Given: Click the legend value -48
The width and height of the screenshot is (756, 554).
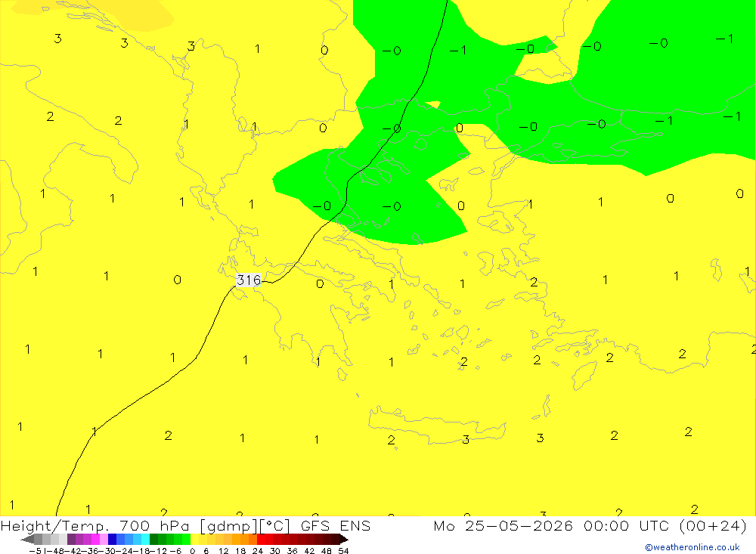Looking at the screenshot, I should (56, 551).
